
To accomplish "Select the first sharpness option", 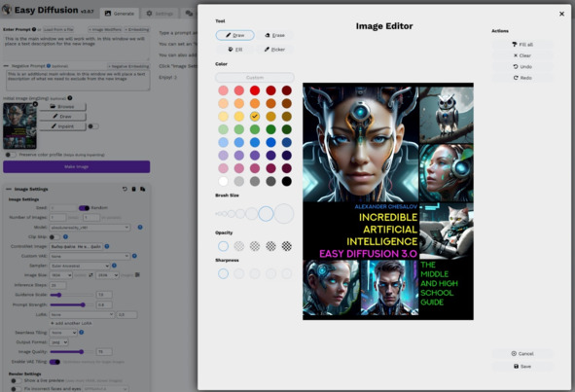I will (223, 273).
